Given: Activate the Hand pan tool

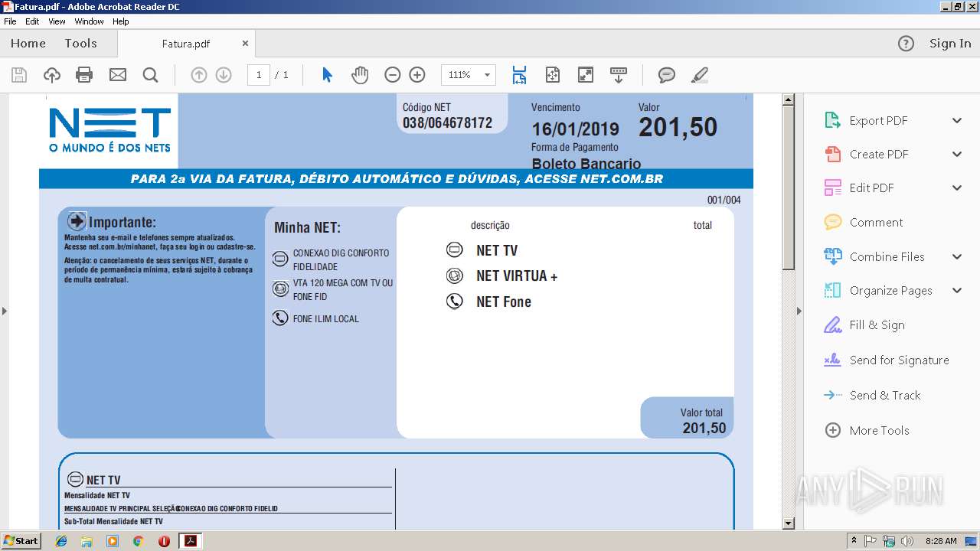Looking at the screenshot, I should 360,75.
